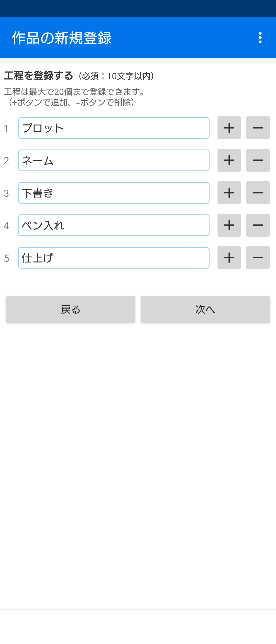This screenshot has height=644, width=276.
Task: Delete the ネーム step
Action: pos(258,160)
